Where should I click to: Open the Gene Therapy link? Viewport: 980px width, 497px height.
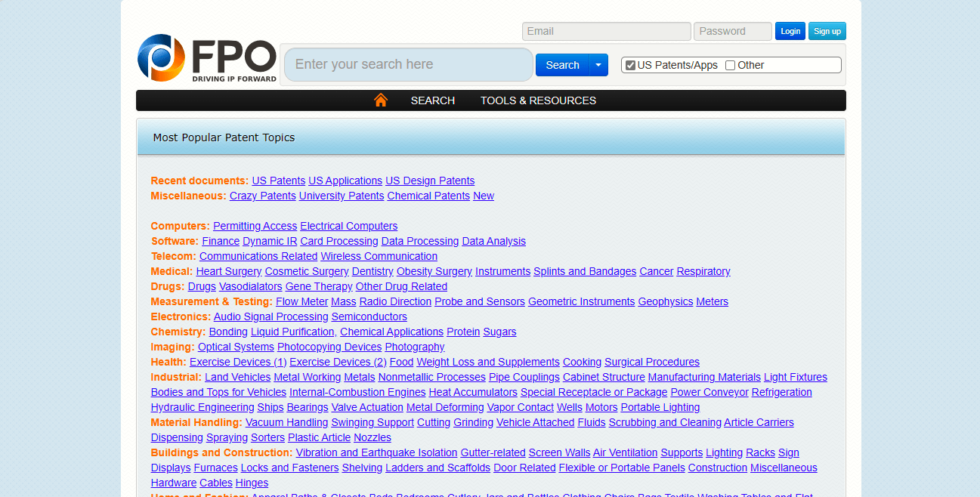[319, 286]
